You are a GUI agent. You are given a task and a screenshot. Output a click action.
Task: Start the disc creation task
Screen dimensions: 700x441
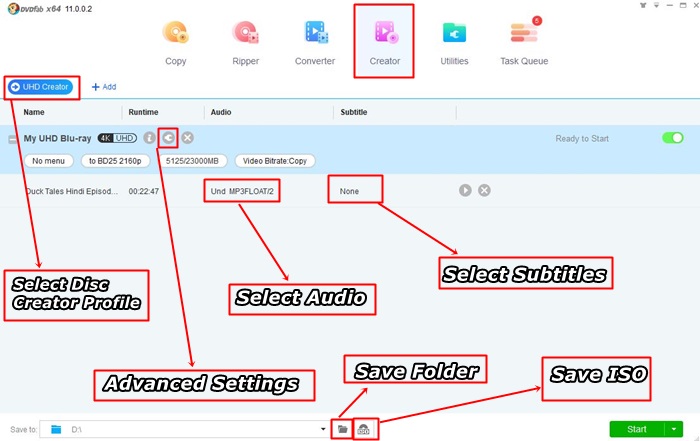coord(637,429)
